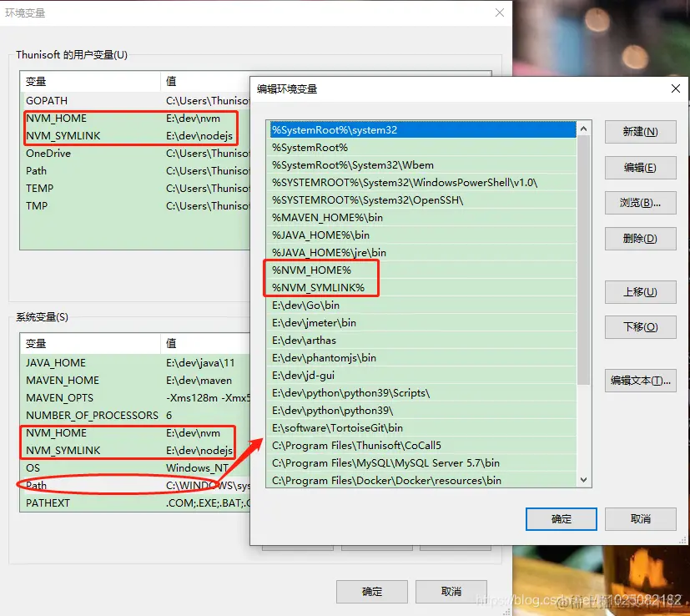690x616 pixels.
Task: Select OneDrive user variable row
Action: pos(135,154)
